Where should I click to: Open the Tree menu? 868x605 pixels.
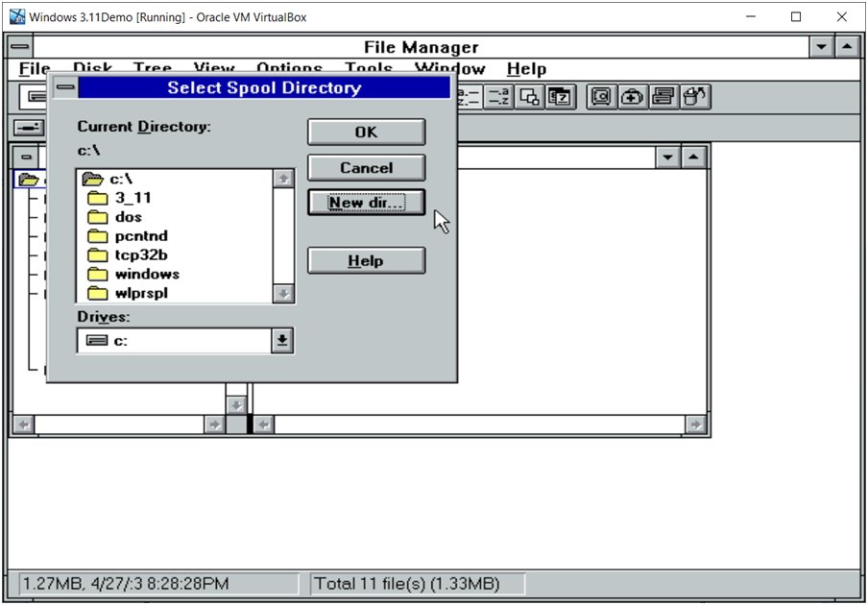[x=153, y=68]
